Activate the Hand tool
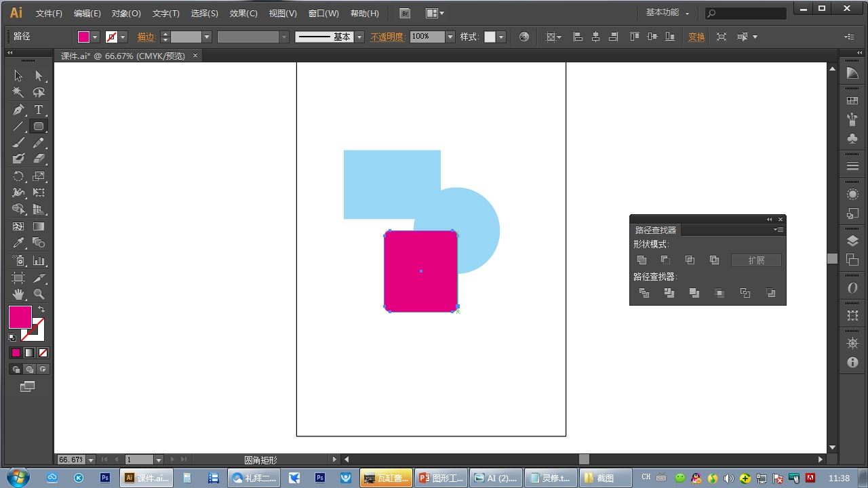Image resolution: width=868 pixels, height=488 pixels. click(18, 295)
